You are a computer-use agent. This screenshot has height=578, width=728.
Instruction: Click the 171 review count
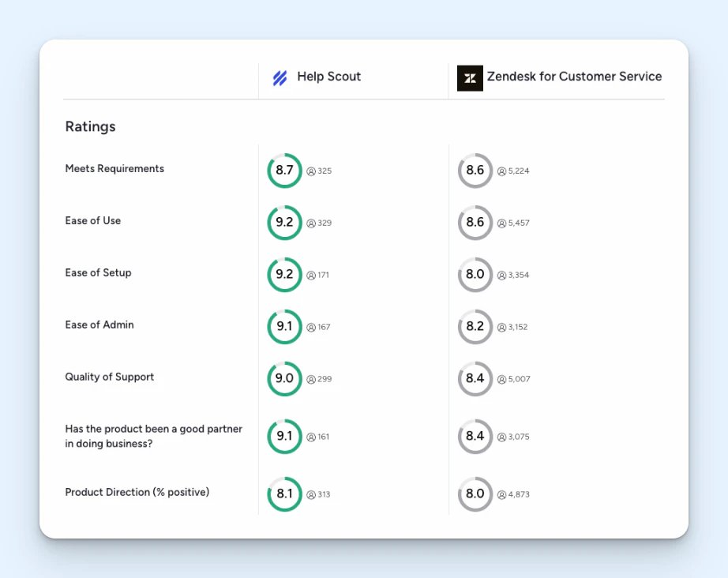coord(323,275)
